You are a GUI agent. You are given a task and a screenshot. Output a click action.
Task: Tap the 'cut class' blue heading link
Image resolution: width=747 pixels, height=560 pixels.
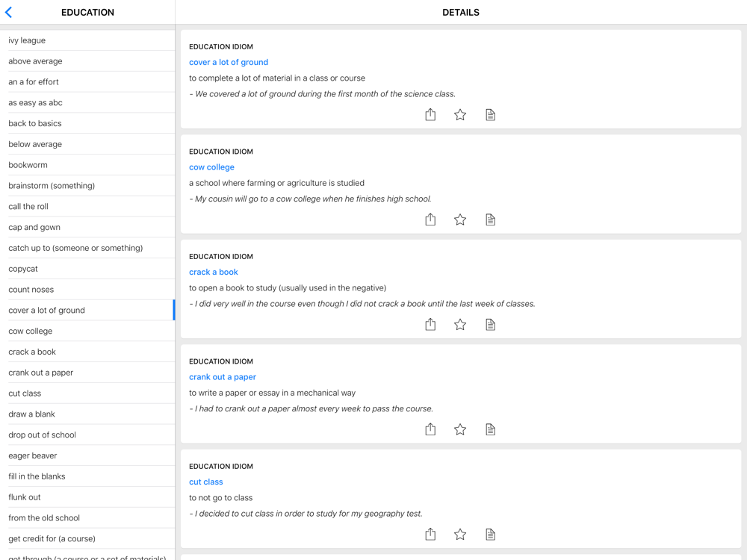click(x=206, y=482)
